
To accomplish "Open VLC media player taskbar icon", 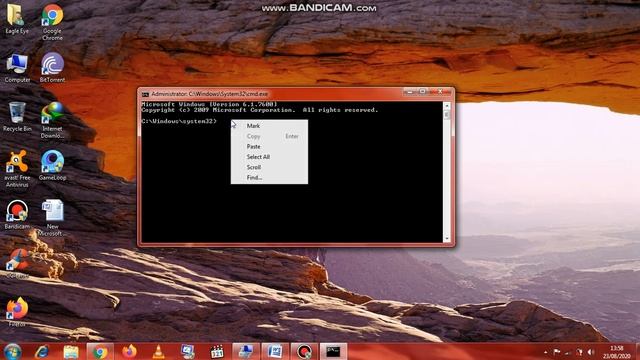I will 158,351.
